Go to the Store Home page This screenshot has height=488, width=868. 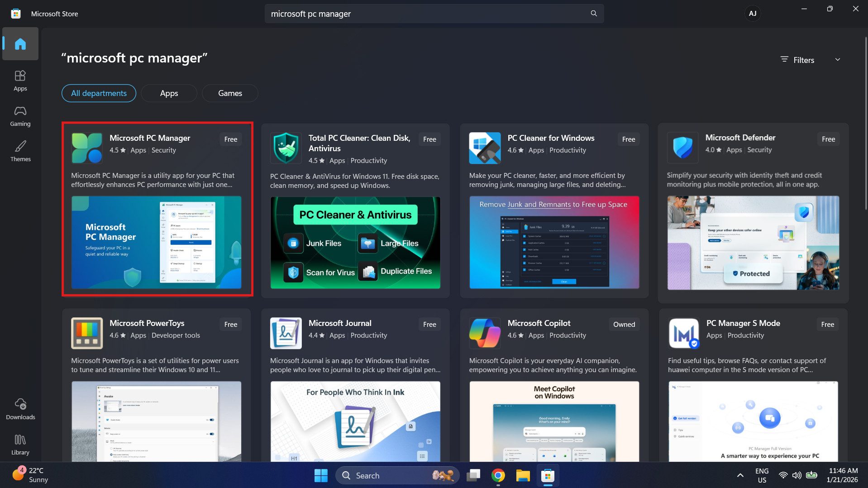pyautogui.click(x=20, y=44)
